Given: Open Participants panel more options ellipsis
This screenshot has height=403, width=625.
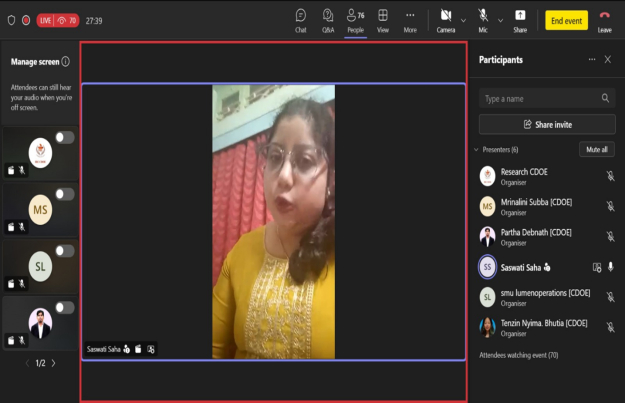Looking at the screenshot, I should [591, 60].
